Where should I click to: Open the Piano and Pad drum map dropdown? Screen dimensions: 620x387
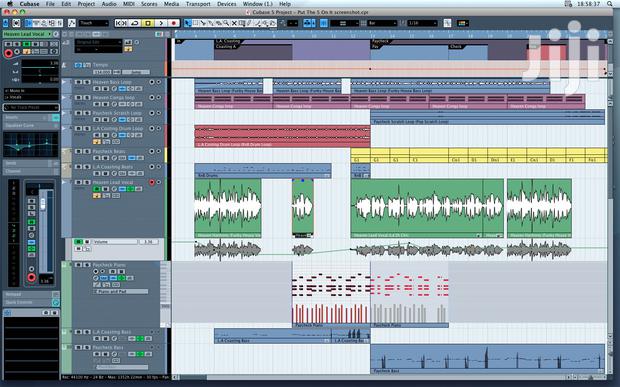tap(121, 291)
